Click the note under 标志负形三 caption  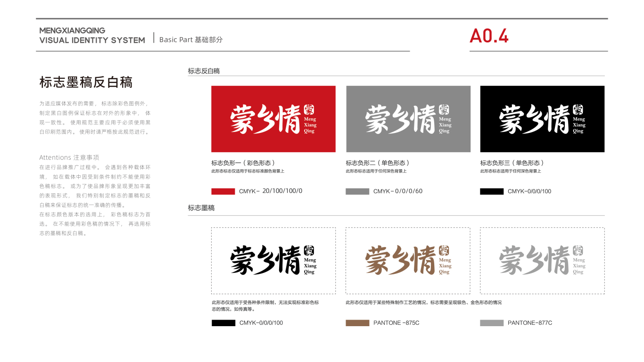click(511, 171)
